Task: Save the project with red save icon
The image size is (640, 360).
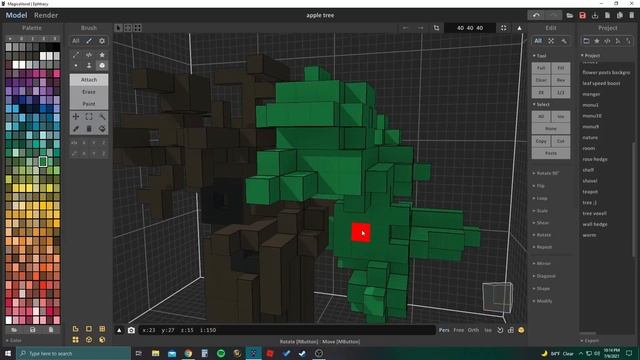Action: click(582, 16)
